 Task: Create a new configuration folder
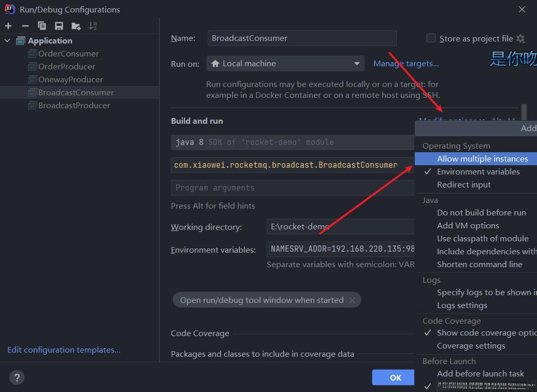point(76,26)
